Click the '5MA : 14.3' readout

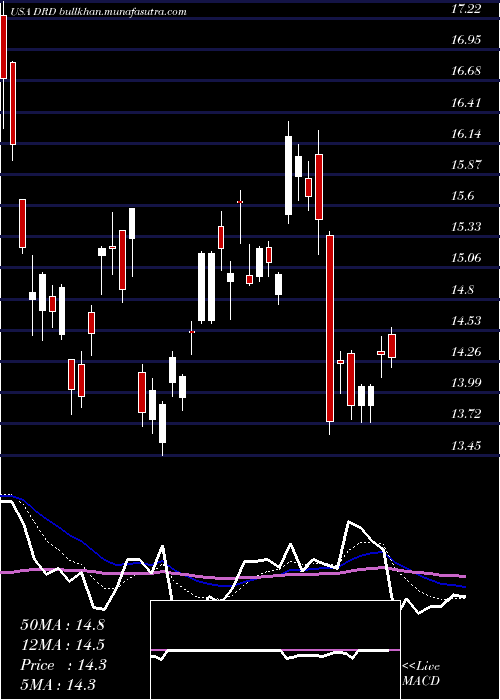coord(58,684)
